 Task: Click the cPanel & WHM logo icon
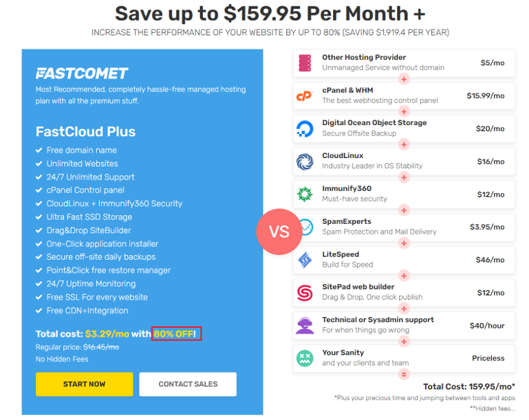point(305,96)
